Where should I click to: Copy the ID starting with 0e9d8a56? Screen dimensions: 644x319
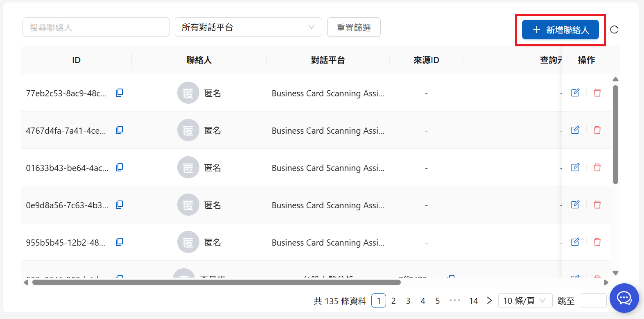[x=120, y=205]
